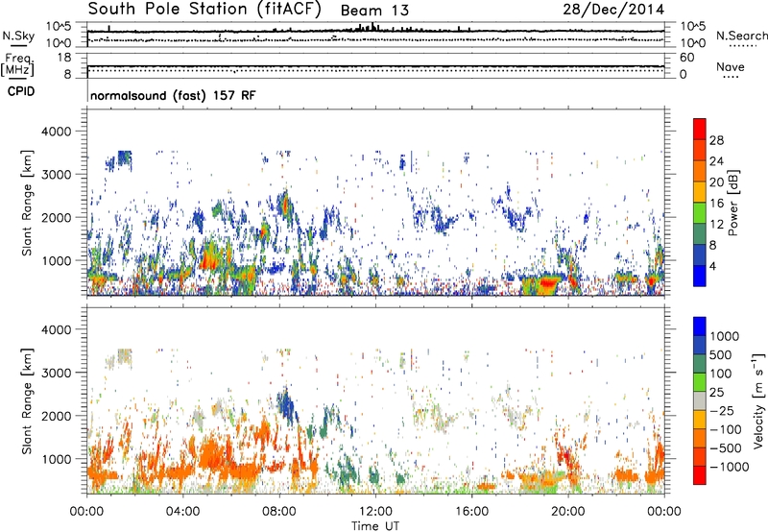Click the "Power [dB]" colorbar title
Screen dimensions: 768x532
tap(732, 203)
